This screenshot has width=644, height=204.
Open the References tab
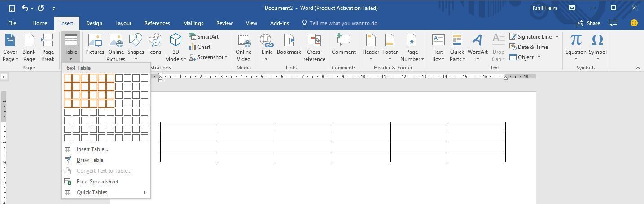157,23
